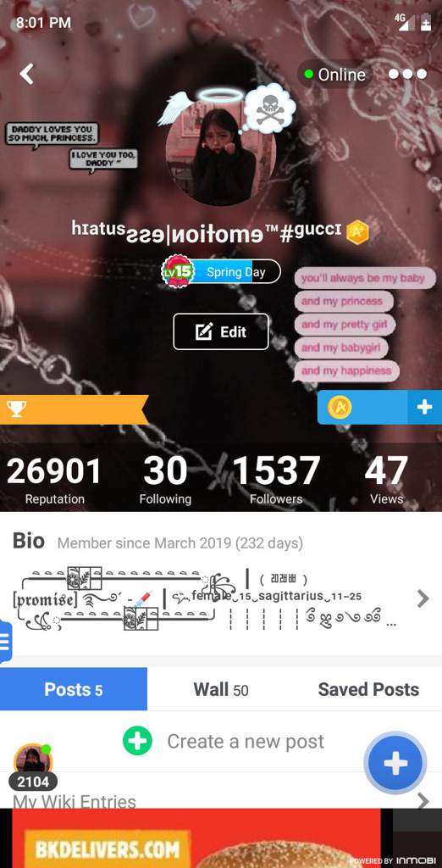This screenshot has width=442, height=868.
Task: Open the blue side drawer handle
Action: 6,642
